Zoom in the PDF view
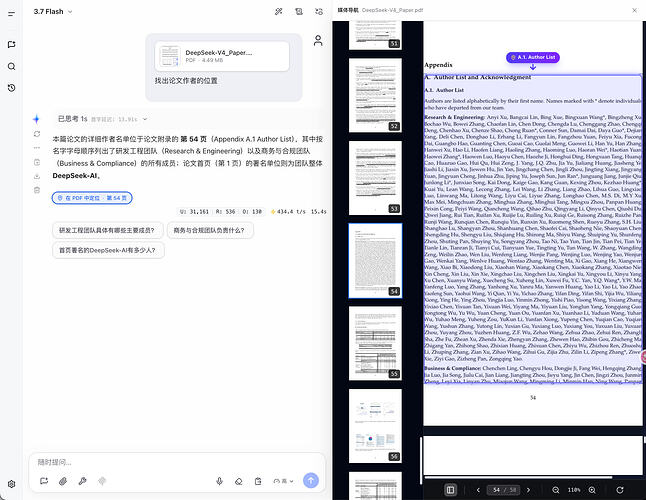This screenshot has height=500, width=646. 592,490
